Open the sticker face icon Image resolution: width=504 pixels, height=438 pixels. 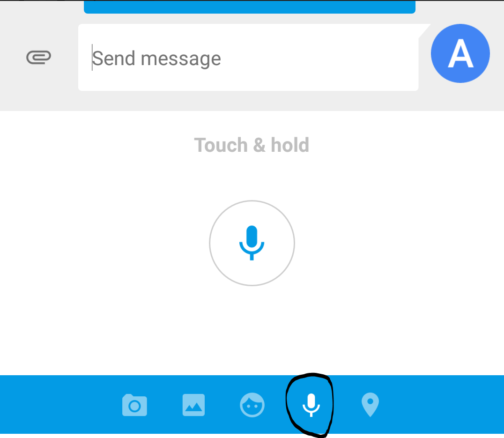[x=252, y=405]
